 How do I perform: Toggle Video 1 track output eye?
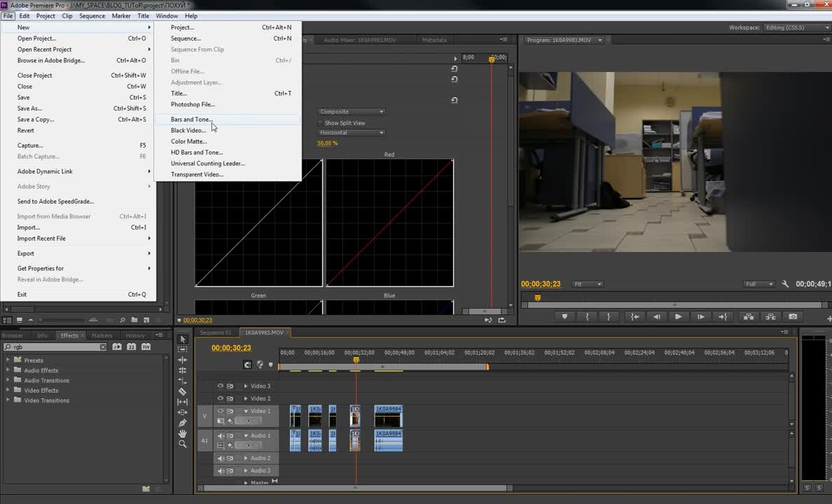coord(220,411)
